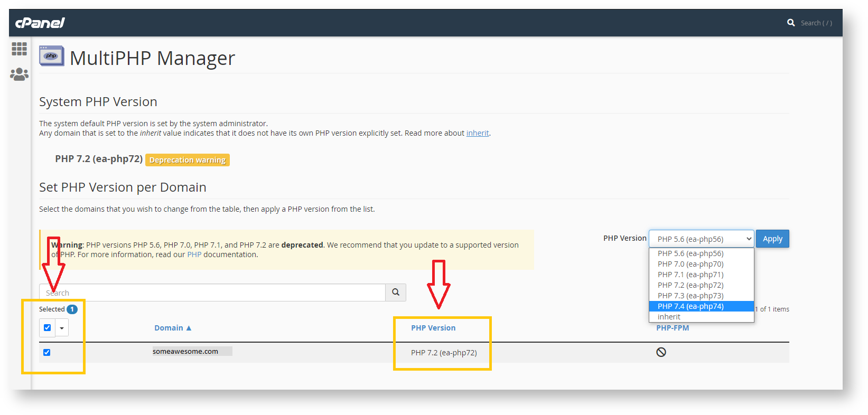The image size is (868, 415).
Task: Open the inherit documentation link
Action: point(478,133)
